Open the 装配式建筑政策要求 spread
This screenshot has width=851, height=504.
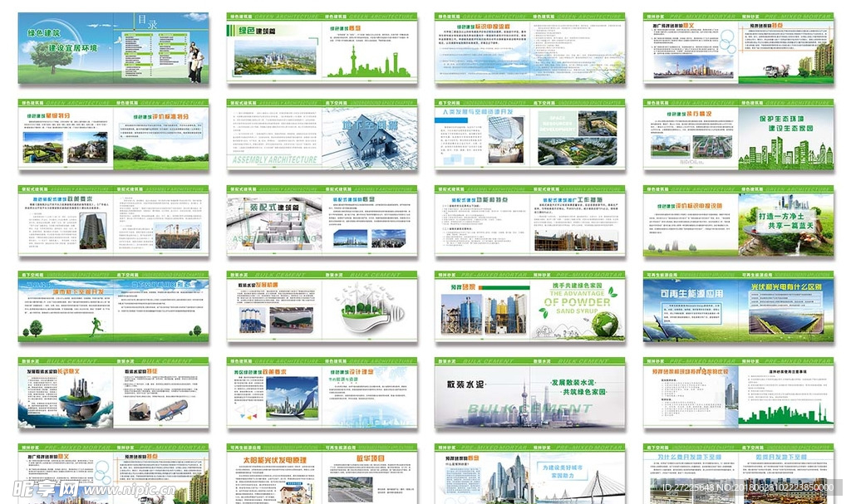tap(113, 221)
